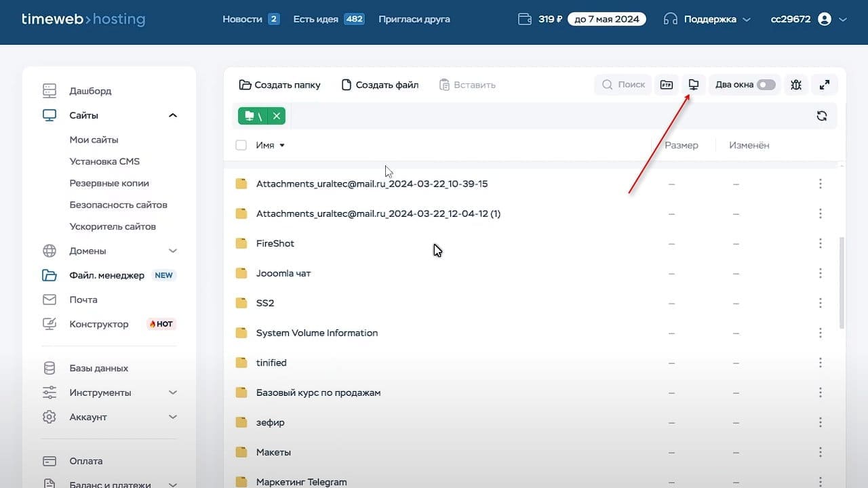Collapse the Сайты section chevron
The height and width of the screenshot is (488, 868).
pos(172,115)
